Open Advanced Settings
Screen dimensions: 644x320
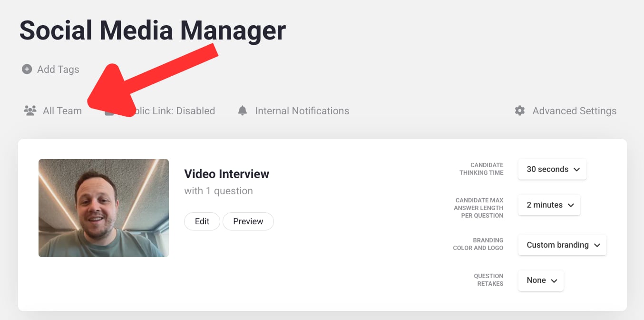[566, 111]
